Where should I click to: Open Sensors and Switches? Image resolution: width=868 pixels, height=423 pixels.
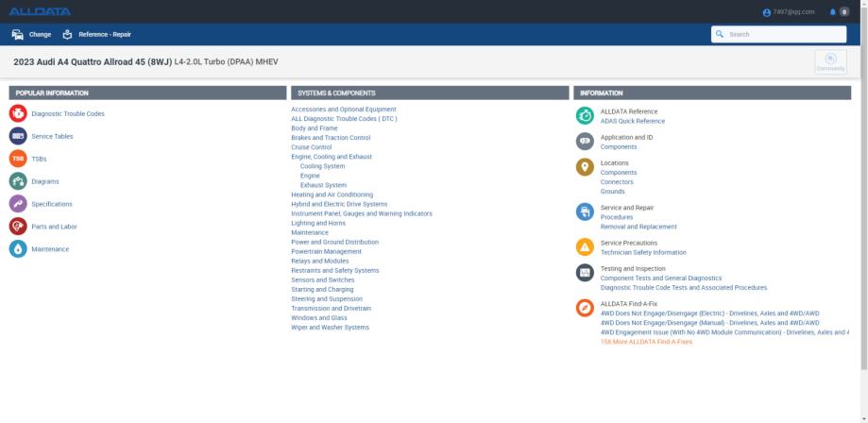pyautogui.click(x=323, y=280)
